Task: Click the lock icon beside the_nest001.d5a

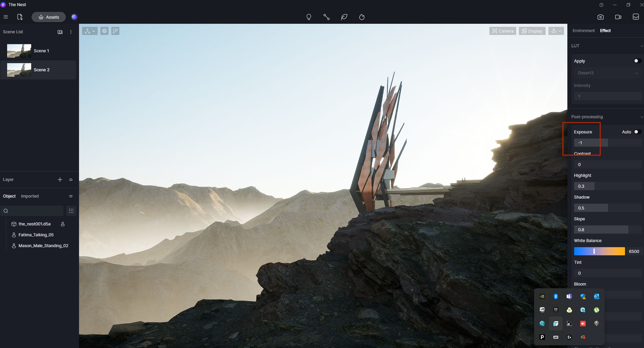Action: tap(63, 224)
